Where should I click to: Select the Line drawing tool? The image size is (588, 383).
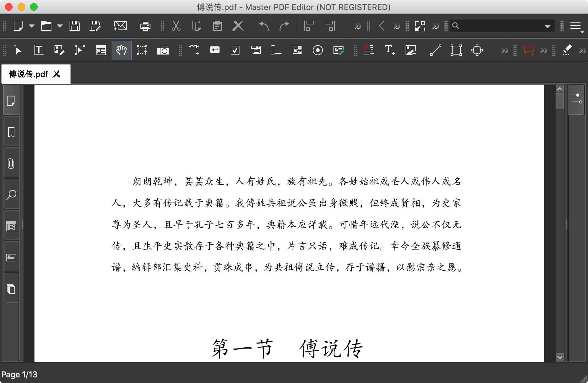pos(435,50)
